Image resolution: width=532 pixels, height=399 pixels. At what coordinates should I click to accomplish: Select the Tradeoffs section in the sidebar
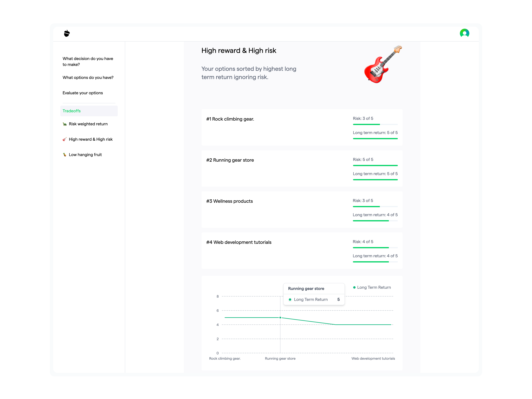tap(89, 111)
